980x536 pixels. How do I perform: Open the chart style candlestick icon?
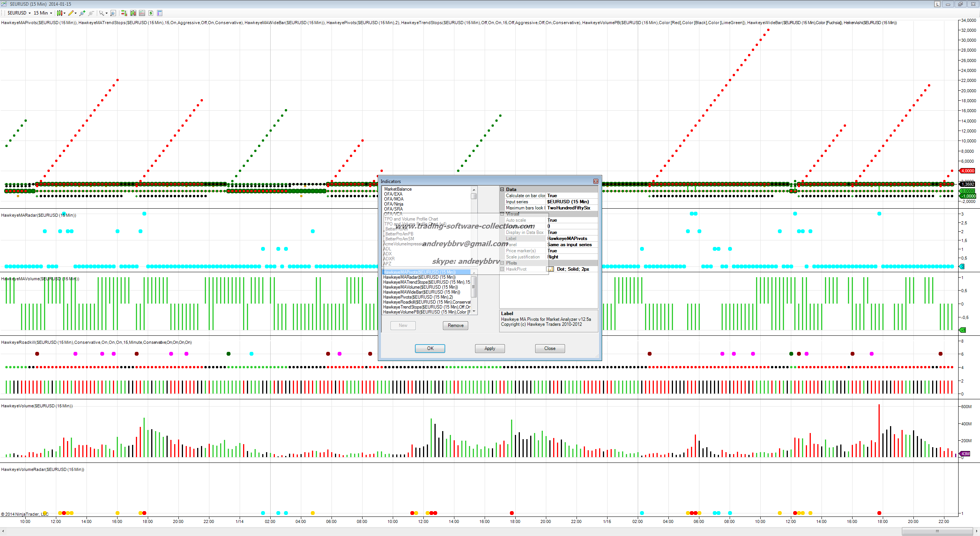pyautogui.click(x=60, y=13)
